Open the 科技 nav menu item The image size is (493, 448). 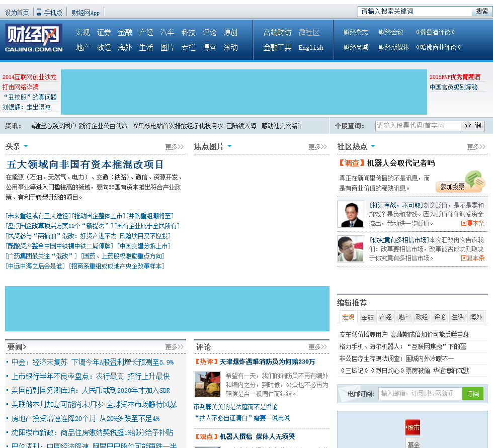pos(188,32)
